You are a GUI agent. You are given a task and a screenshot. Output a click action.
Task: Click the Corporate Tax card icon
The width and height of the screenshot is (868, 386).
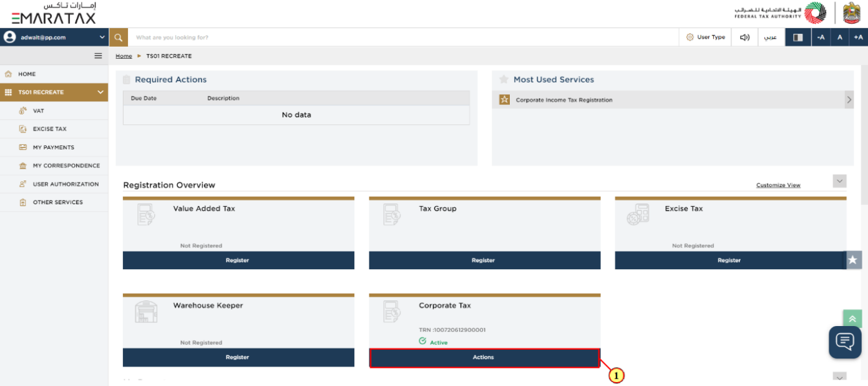391,311
